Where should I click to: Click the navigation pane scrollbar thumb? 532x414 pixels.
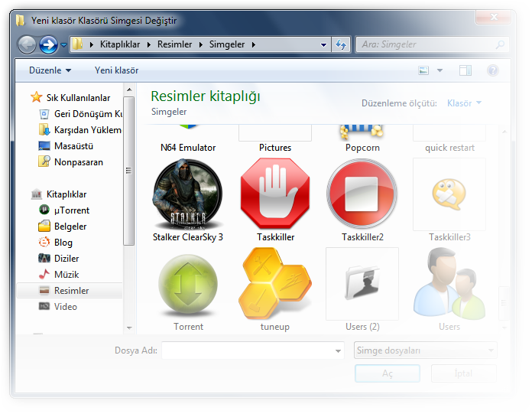point(128,171)
